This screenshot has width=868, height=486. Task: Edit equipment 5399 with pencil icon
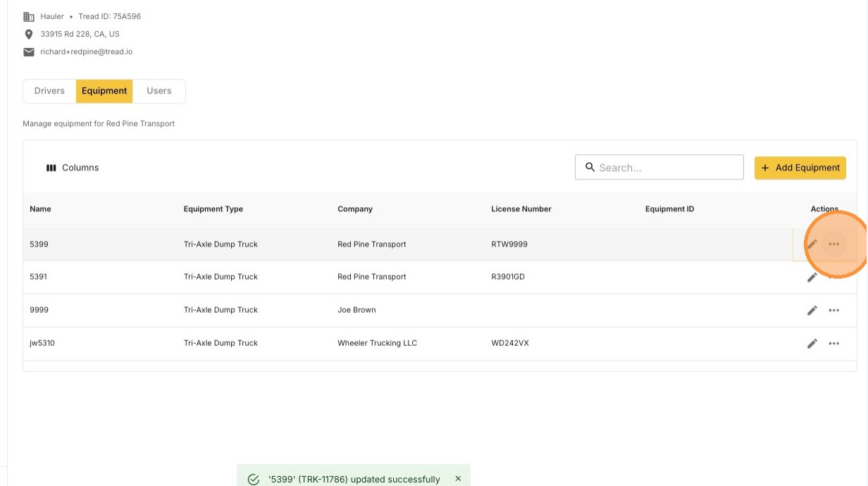coord(812,244)
